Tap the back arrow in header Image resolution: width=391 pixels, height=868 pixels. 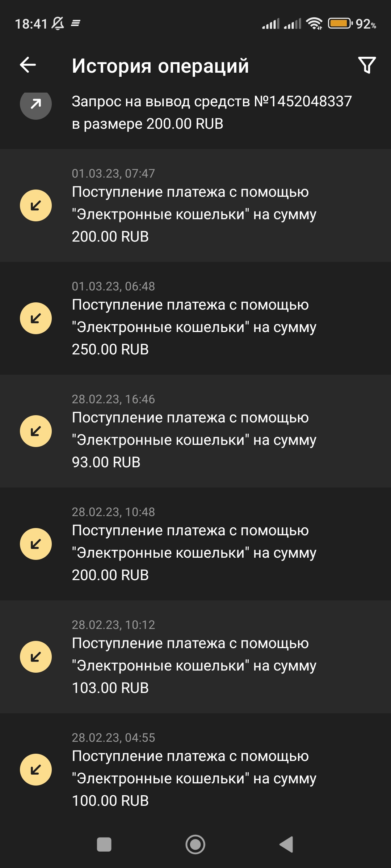(x=28, y=65)
